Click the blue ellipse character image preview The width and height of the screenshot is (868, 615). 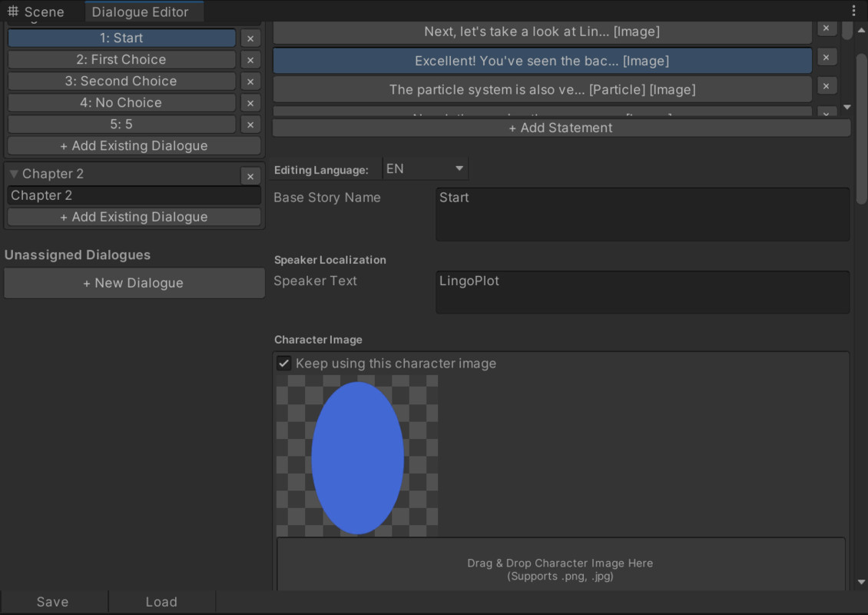tap(357, 457)
